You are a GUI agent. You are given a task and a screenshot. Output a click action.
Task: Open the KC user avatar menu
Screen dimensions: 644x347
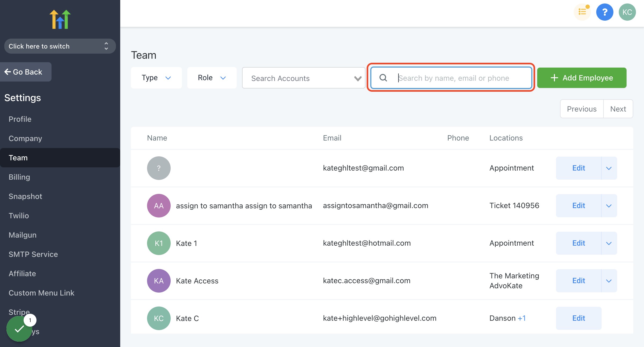pos(627,12)
